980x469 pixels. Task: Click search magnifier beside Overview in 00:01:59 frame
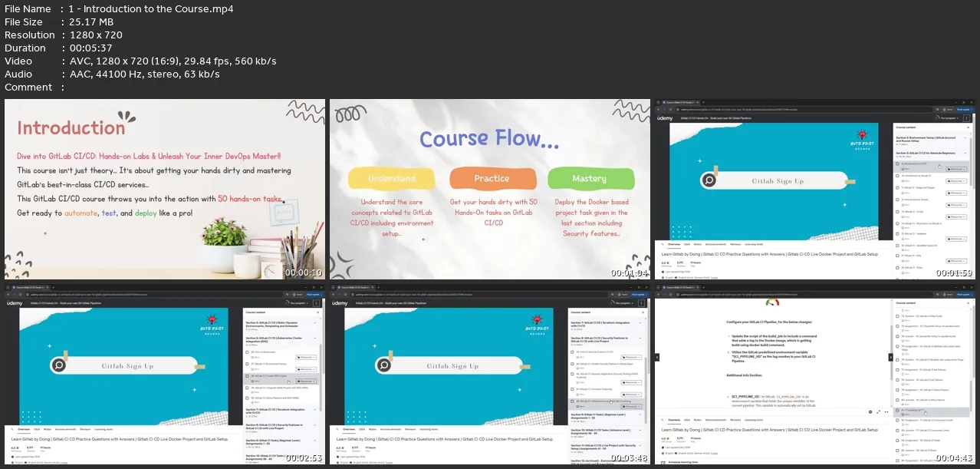click(x=663, y=244)
